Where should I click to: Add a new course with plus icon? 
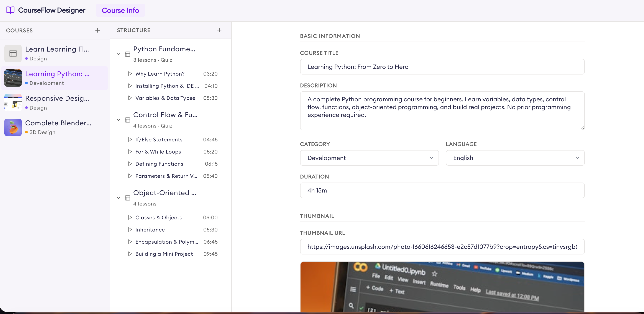click(97, 30)
